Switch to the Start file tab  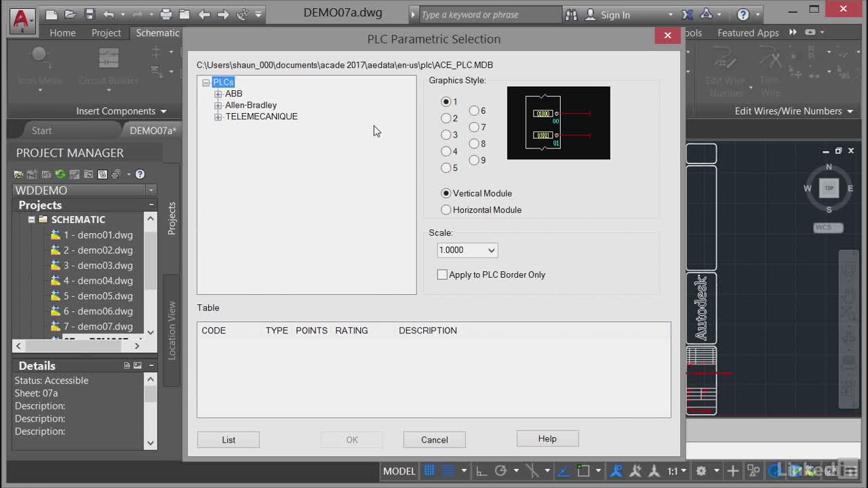(x=41, y=130)
